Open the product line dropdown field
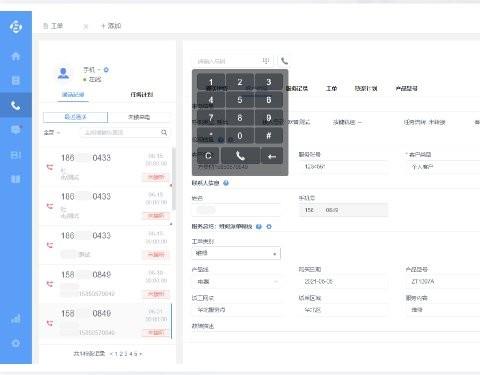 click(236, 282)
